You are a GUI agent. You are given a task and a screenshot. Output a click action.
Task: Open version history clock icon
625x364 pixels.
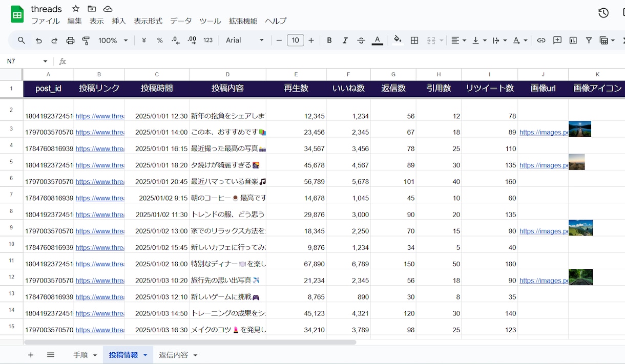pyautogui.click(x=603, y=13)
